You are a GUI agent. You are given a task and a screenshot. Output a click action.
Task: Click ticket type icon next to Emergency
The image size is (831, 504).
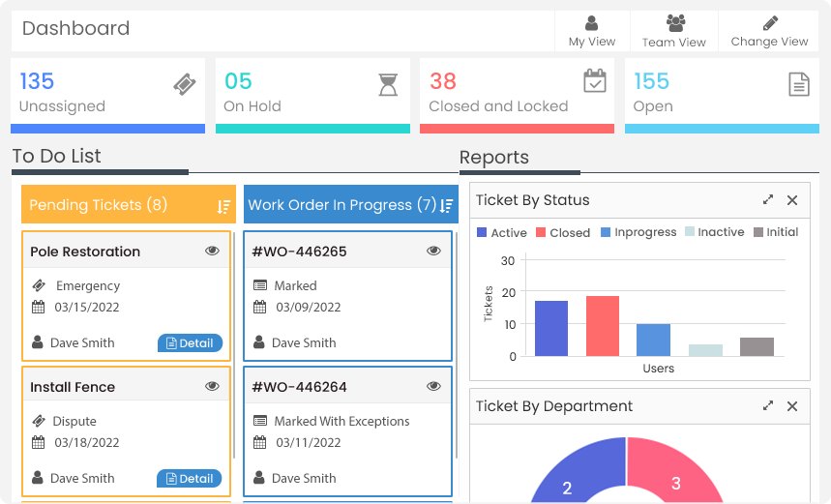click(39, 285)
